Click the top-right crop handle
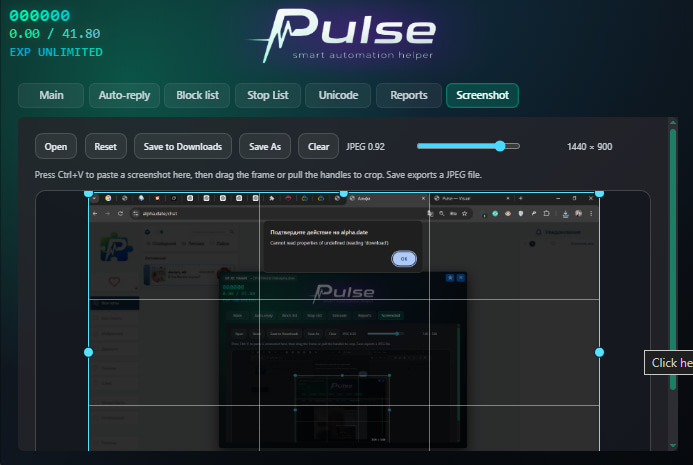Screen dimensions: 693x465 pos(599,193)
